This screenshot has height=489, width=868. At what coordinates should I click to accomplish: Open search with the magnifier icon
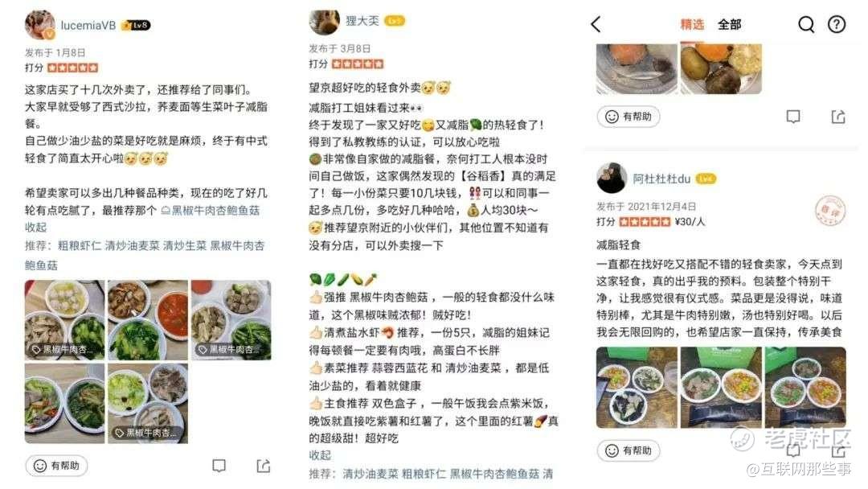click(806, 24)
